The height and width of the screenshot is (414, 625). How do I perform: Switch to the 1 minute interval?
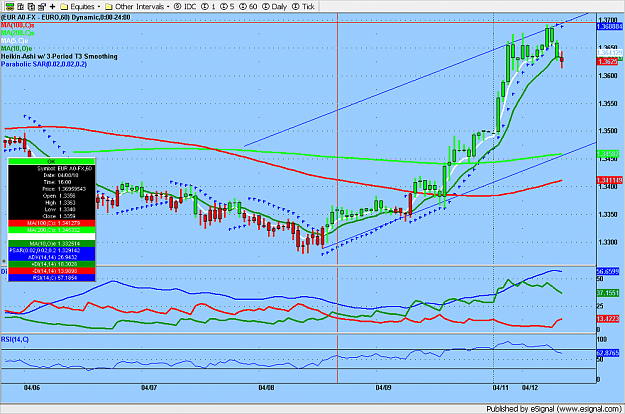tap(208, 6)
